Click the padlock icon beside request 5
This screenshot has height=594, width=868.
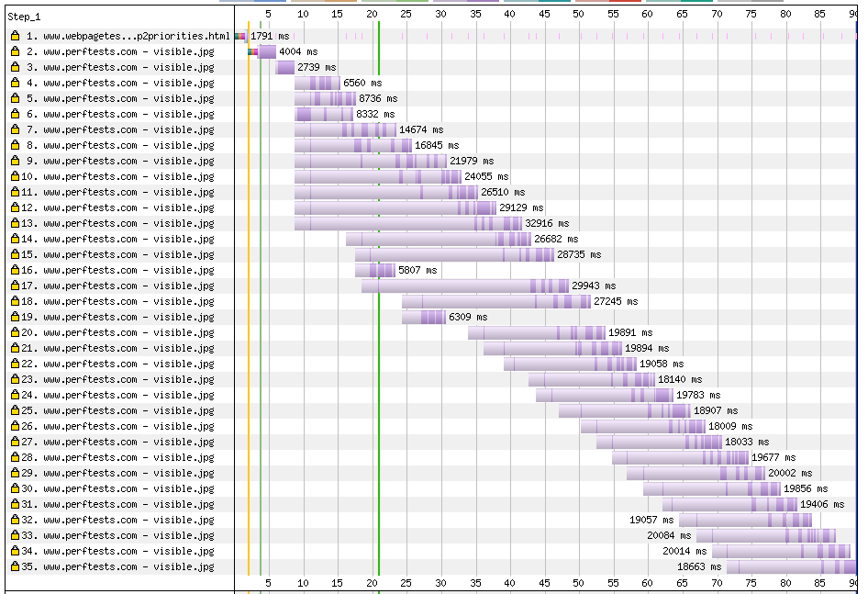pyautogui.click(x=15, y=98)
